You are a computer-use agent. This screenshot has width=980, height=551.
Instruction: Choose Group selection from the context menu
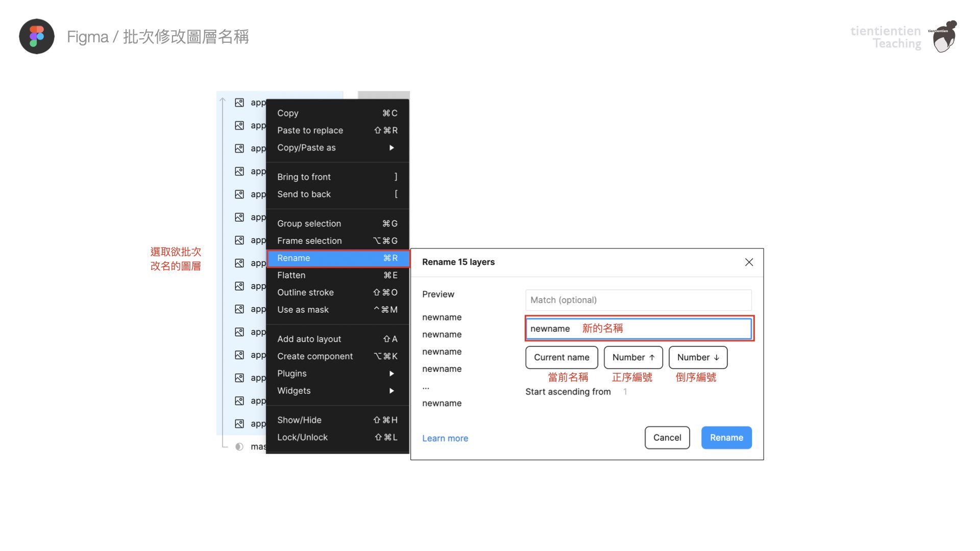point(309,223)
